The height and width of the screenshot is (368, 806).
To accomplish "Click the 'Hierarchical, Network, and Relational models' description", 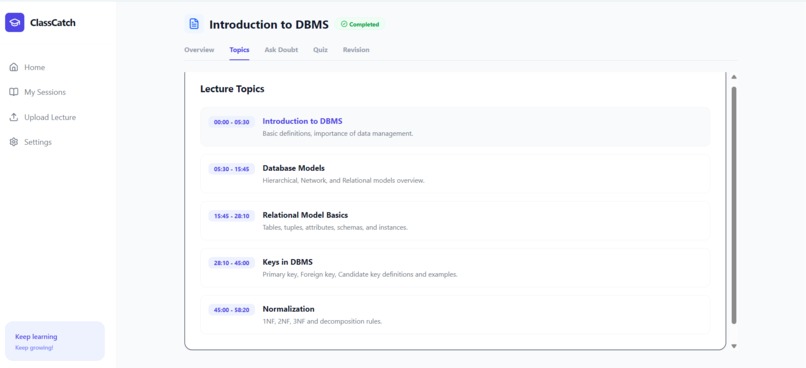I will coord(343,180).
